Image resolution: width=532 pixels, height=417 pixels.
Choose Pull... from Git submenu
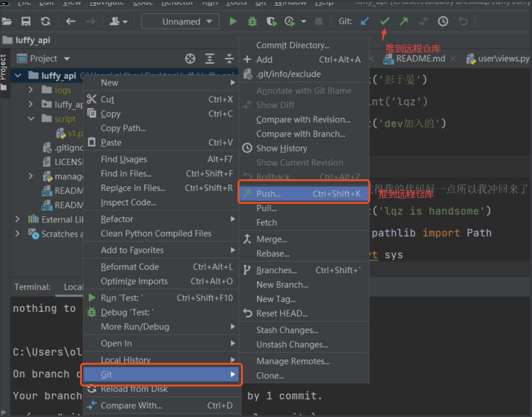[x=266, y=208]
